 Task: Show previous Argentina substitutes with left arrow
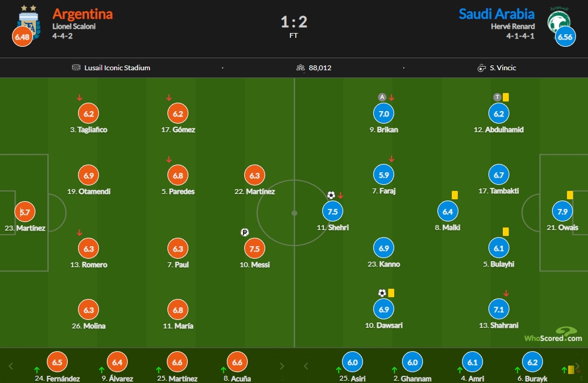[x=11, y=366]
